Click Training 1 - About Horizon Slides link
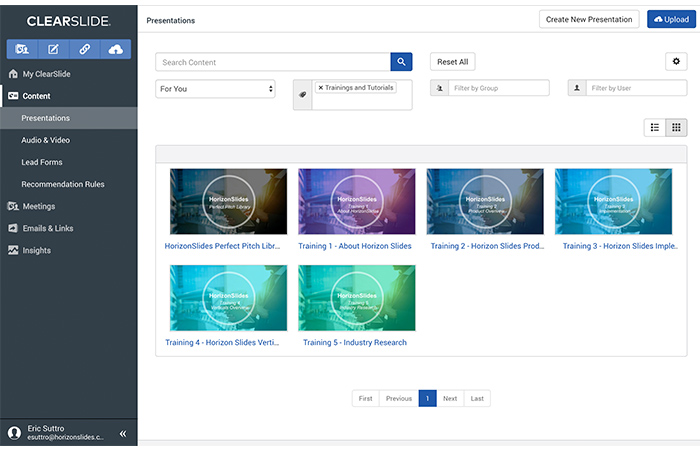The image size is (700, 450). pos(355,246)
